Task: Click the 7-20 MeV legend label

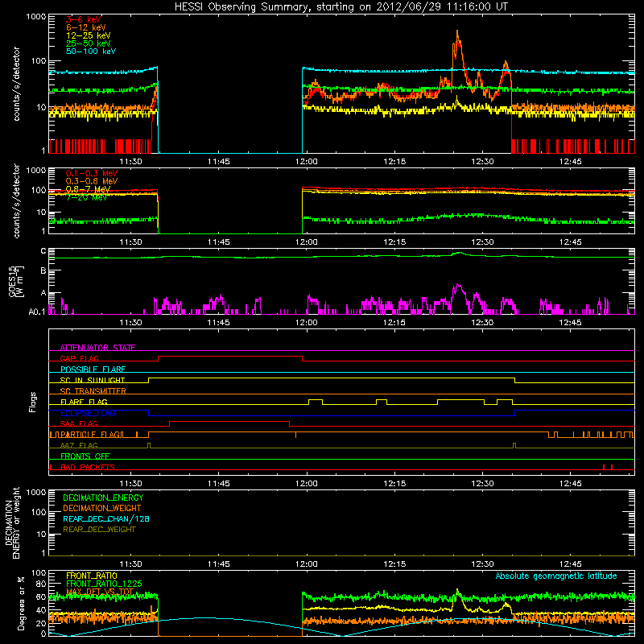Action: point(86,197)
